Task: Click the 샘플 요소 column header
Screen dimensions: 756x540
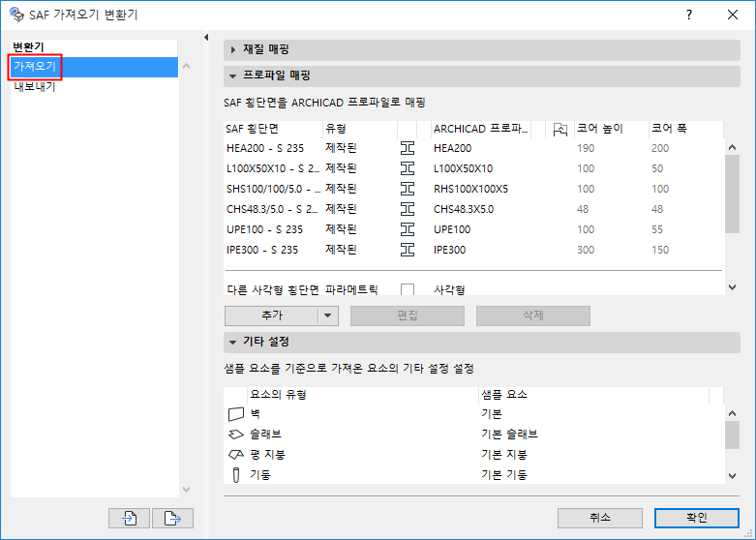Action: pos(593,395)
